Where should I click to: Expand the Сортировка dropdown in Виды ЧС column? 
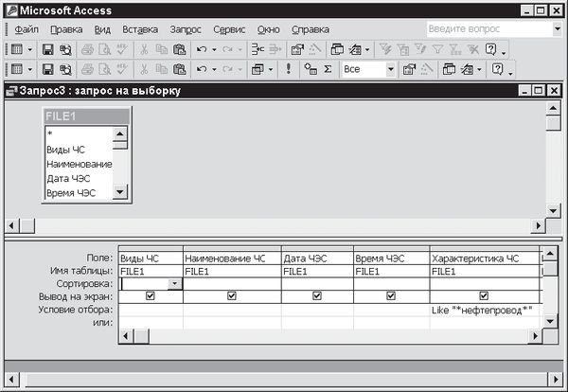(x=174, y=283)
